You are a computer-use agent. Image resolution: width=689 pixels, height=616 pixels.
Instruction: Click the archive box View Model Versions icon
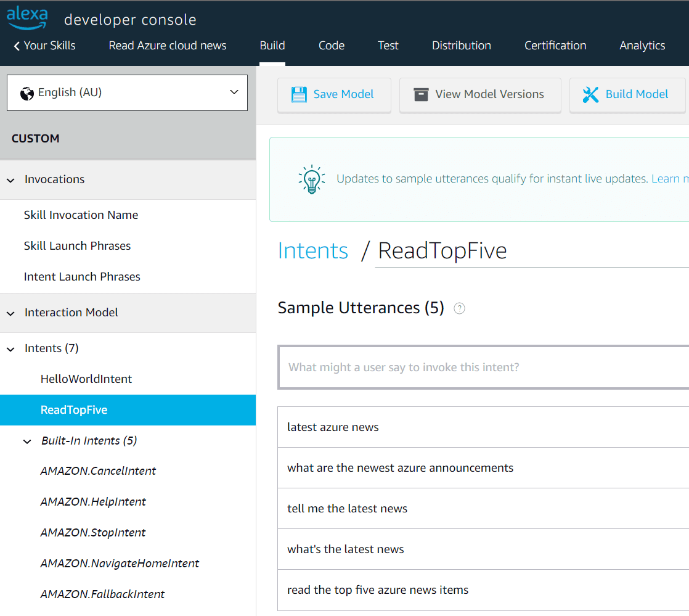[x=421, y=94]
